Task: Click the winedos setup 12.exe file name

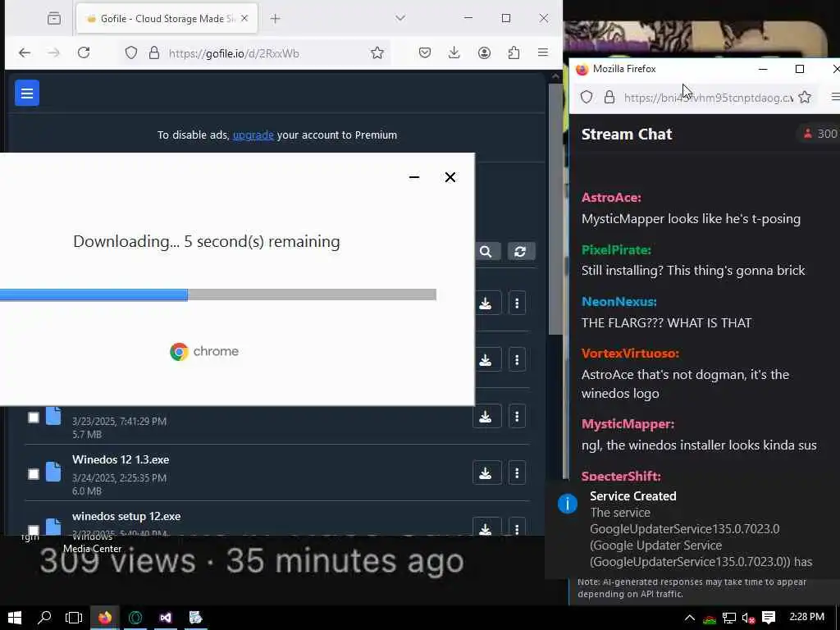Action: (126, 517)
